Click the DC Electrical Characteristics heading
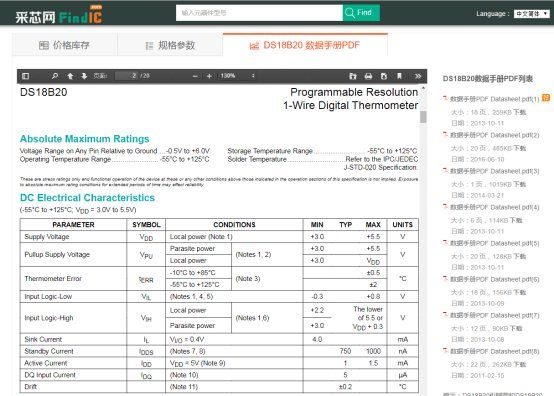The width and height of the screenshot is (554, 396). tap(87, 198)
